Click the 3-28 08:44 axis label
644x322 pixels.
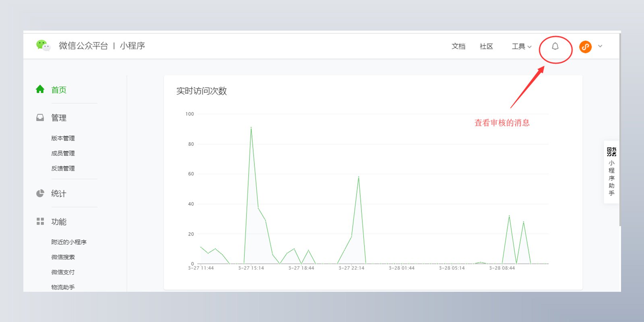coord(502,268)
